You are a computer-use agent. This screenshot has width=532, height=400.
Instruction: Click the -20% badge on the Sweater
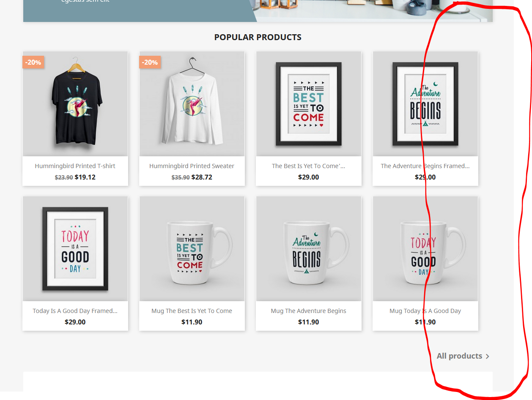150,62
